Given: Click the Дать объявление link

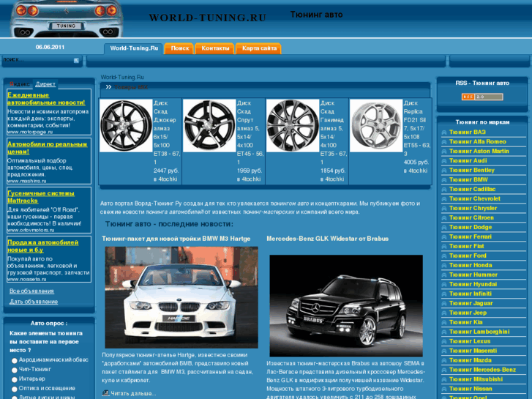Looking at the screenshot, I should point(34,302).
